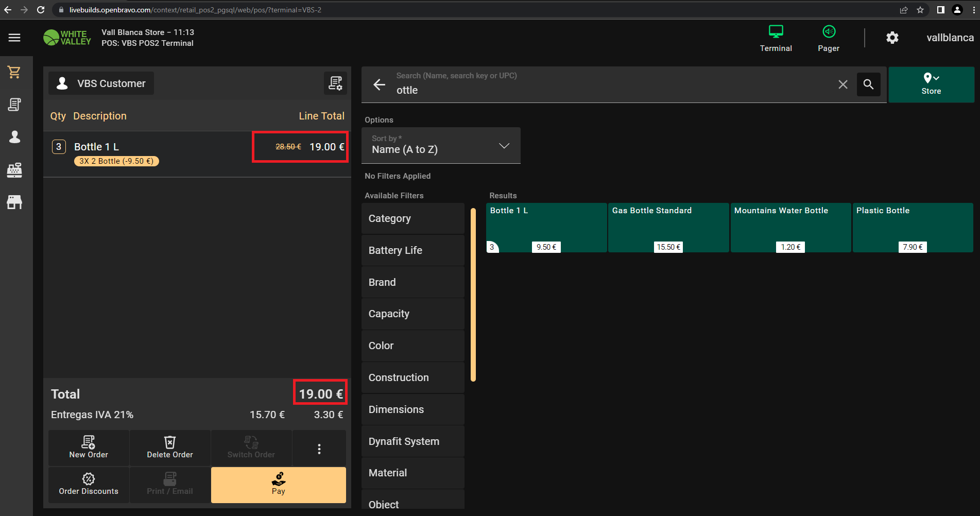The image size is (980, 516).
Task: Click the filters list scrollbar
Action: tap(473, 294)
